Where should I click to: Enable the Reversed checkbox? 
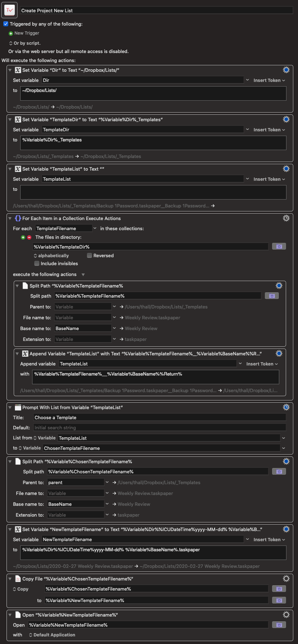click(89, 255)
